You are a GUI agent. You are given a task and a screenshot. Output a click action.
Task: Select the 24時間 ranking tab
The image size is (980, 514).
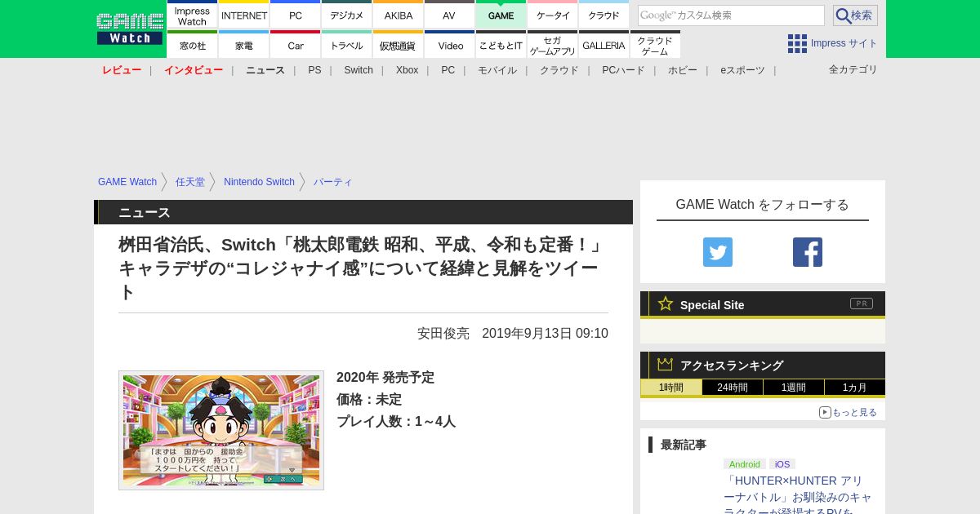point(733,388)
